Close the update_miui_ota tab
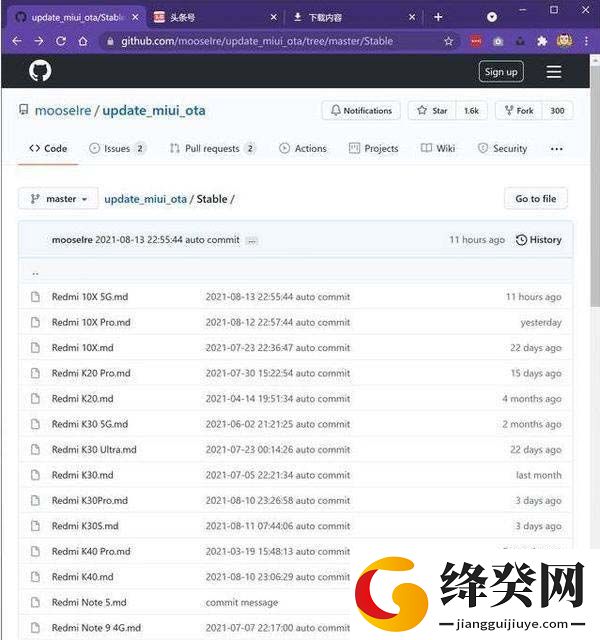This screenshot has width=600, height=640. 135,17
